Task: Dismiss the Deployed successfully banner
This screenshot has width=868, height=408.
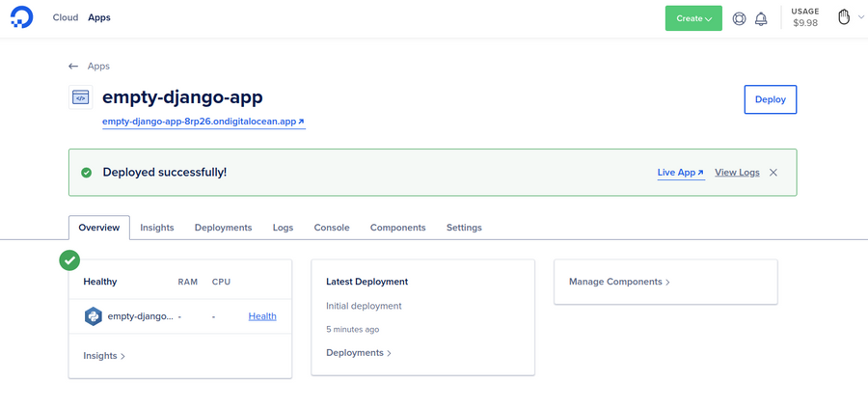Action: click(x=773, y=172)
